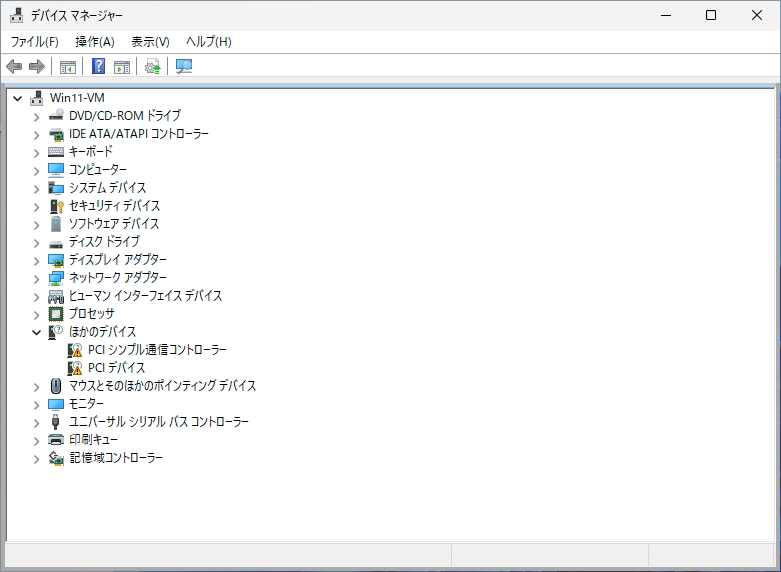Minimize the Device Manager window

click(666, 15)
